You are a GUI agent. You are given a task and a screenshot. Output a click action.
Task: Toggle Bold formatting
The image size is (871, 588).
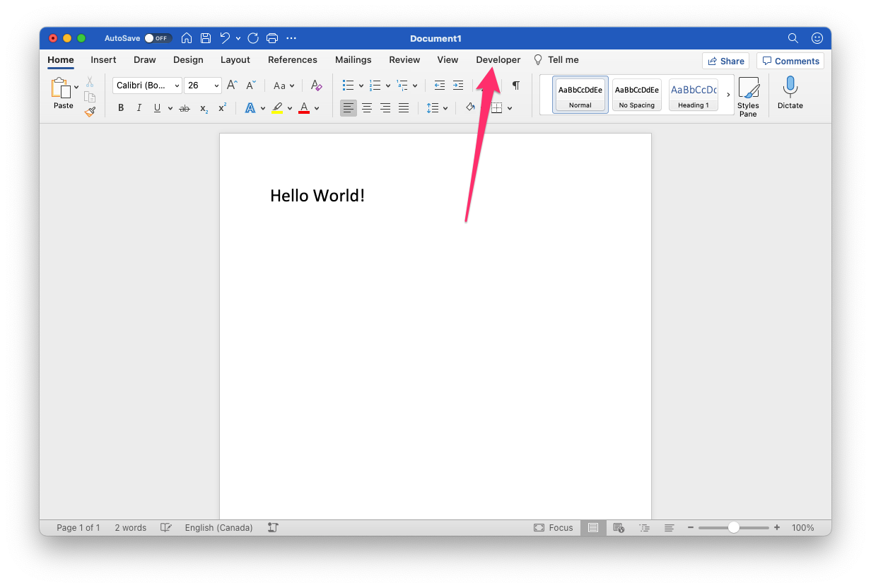121,108
